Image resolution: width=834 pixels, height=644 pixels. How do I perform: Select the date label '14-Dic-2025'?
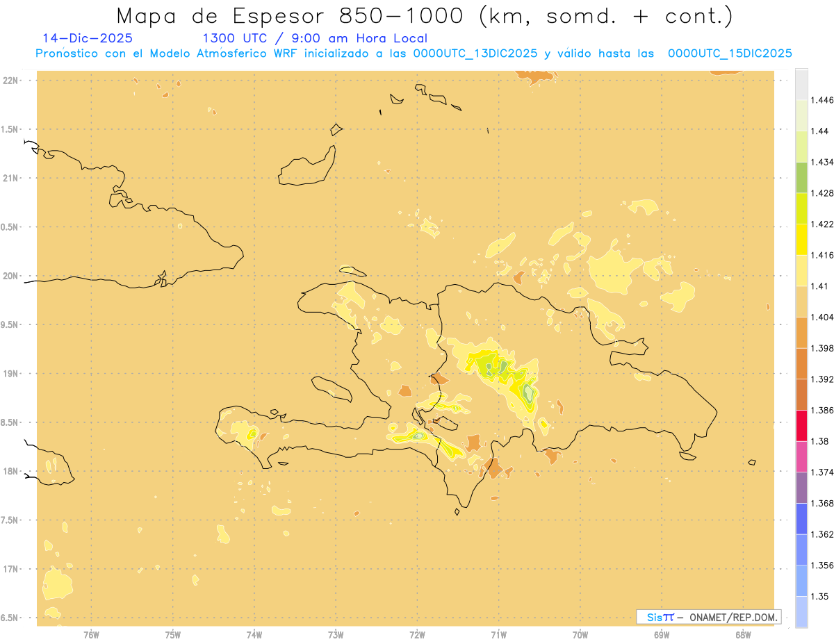88,38
